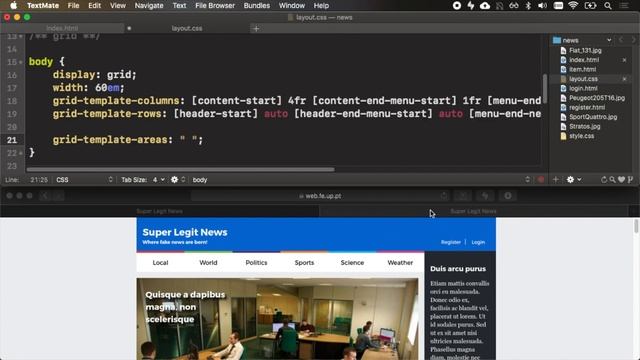Open SportQuattro.jpg in file browser

[593, 117]
